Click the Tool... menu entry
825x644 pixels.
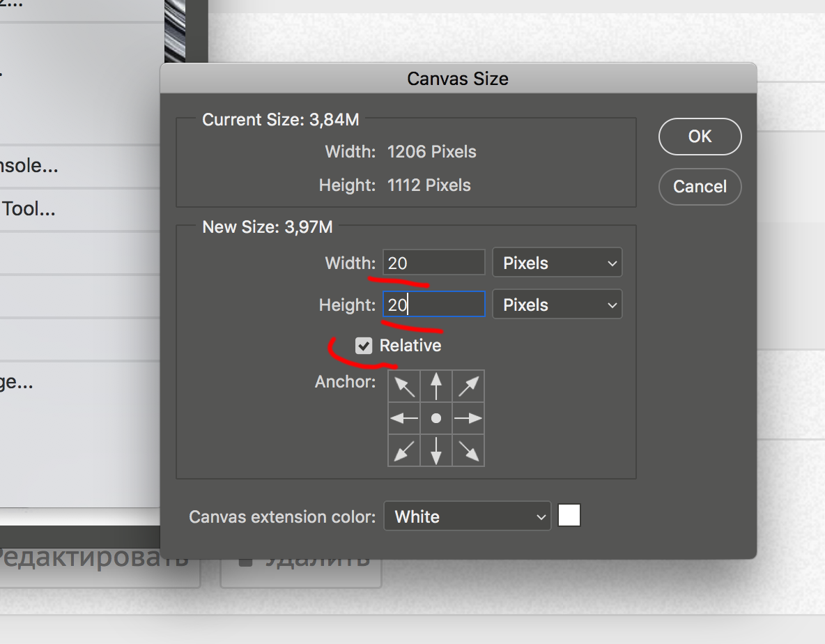pyautogui.click(x=29, y=208)
